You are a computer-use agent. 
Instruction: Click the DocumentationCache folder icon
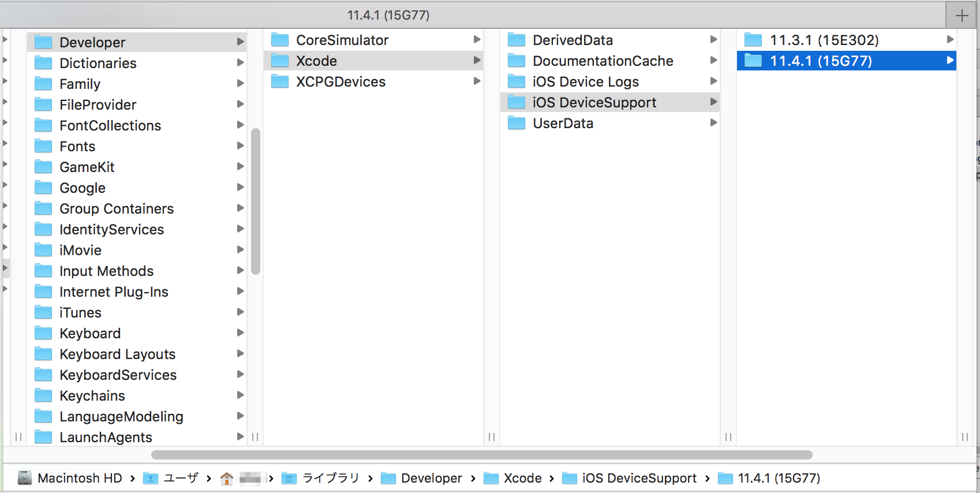click(x=517, y=61)
